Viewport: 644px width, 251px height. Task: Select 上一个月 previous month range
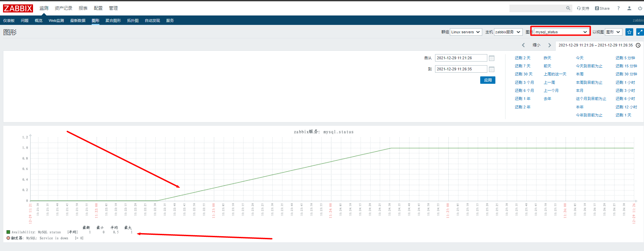tap(551, 91)
